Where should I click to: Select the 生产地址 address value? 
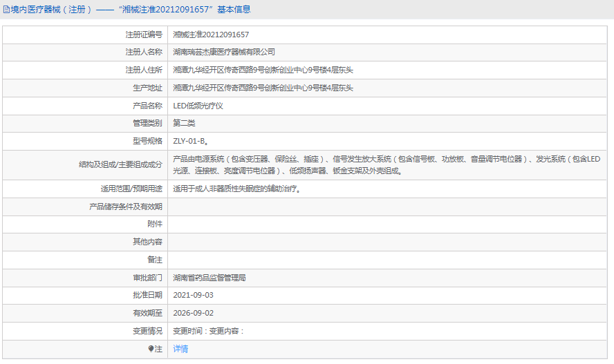click(263, 88)
